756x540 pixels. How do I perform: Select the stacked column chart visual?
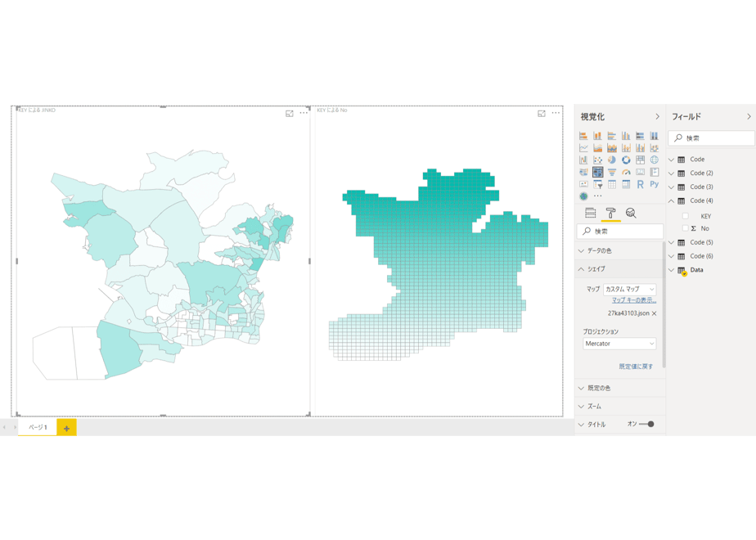point(598,136)
